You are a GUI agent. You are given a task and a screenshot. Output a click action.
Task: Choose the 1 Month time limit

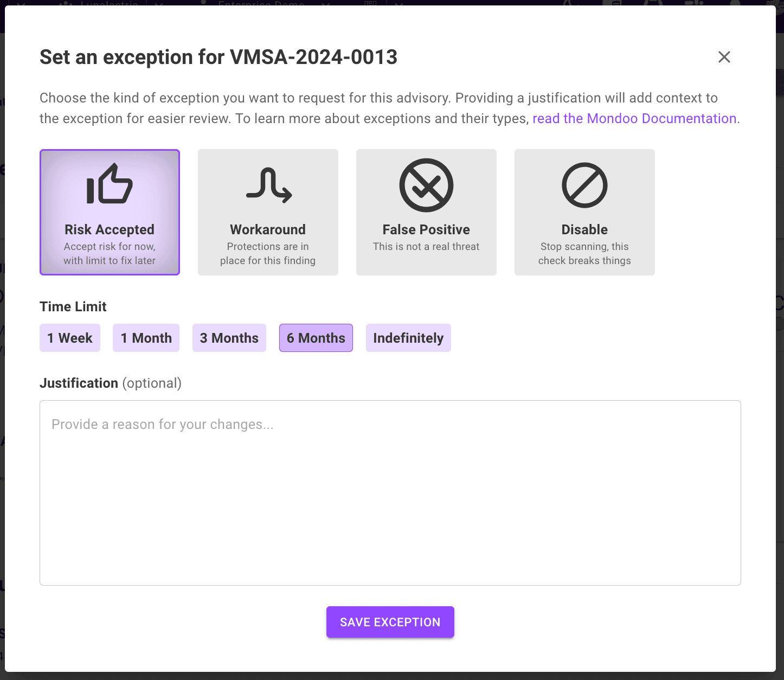click(146, 338)
